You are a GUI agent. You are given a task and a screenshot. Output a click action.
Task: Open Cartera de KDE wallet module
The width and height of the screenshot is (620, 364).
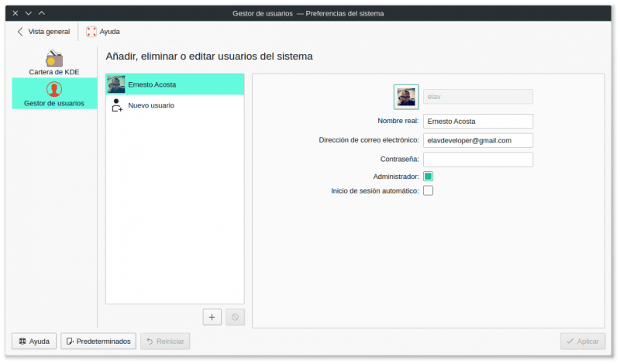[54, 63]
